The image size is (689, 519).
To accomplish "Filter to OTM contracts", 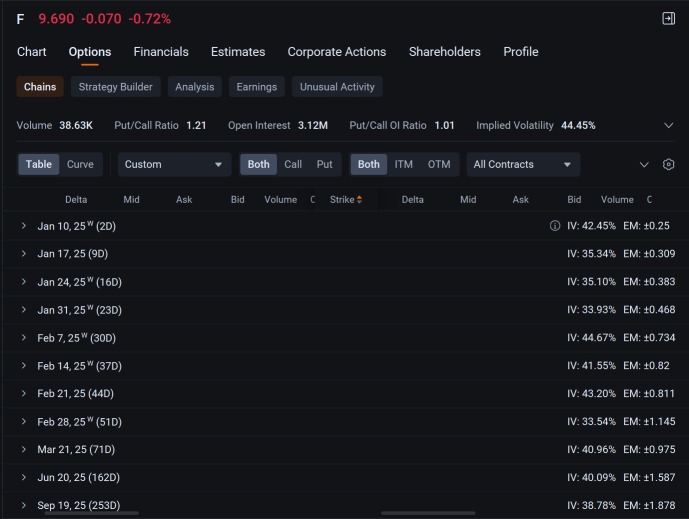I will [439, 164].
